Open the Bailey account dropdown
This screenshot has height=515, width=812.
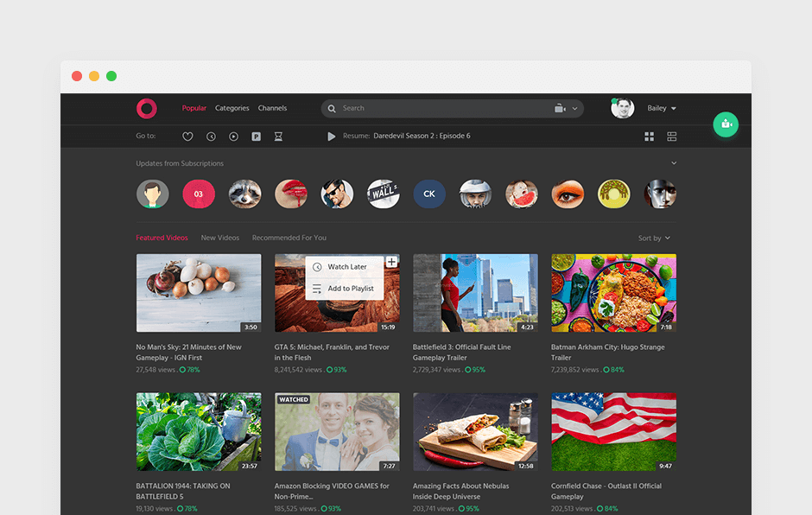(x=662, y=109)
